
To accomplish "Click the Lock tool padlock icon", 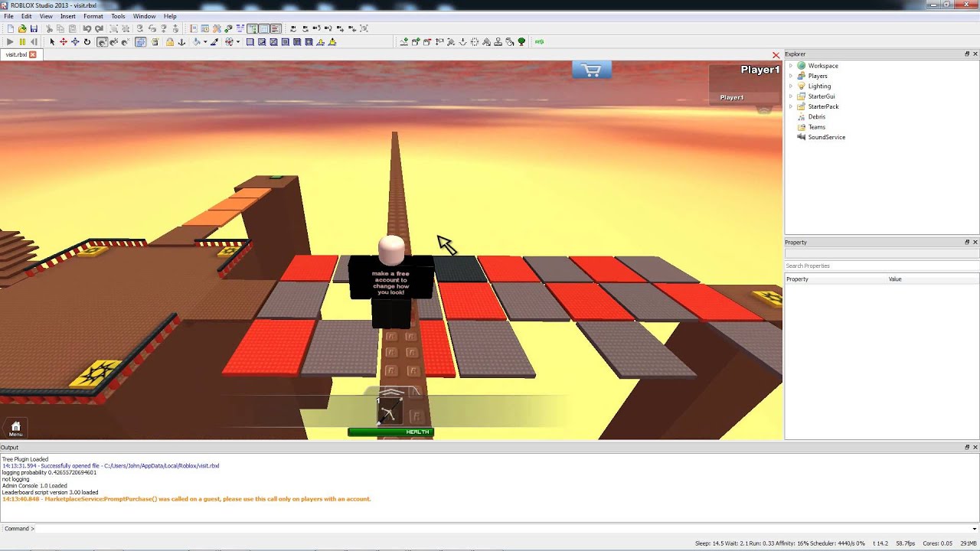I will (x=169, y=42).
